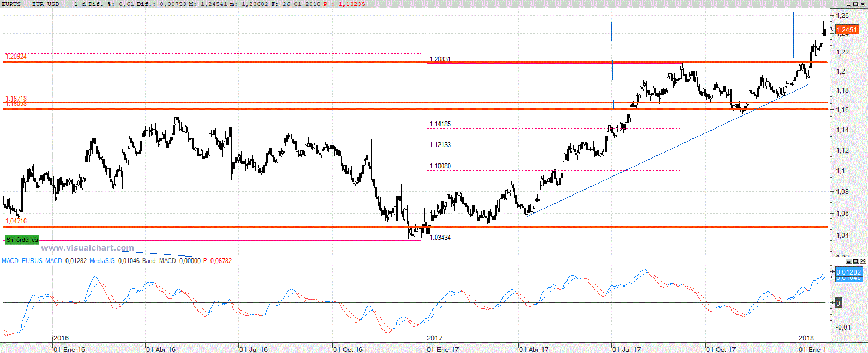Maximize the EURUS price chart pane
Viewport: 868px width, 353px height.
coord(855,4)
